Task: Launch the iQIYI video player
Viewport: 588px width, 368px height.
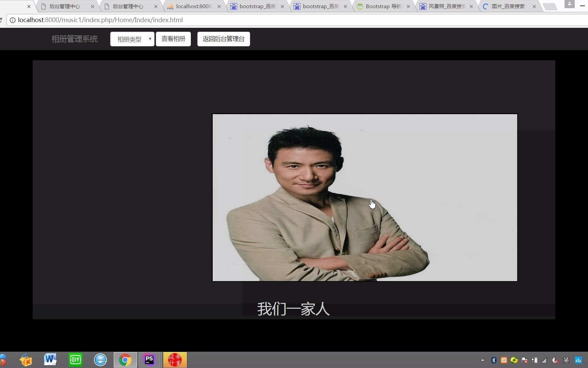Action: 75,360
